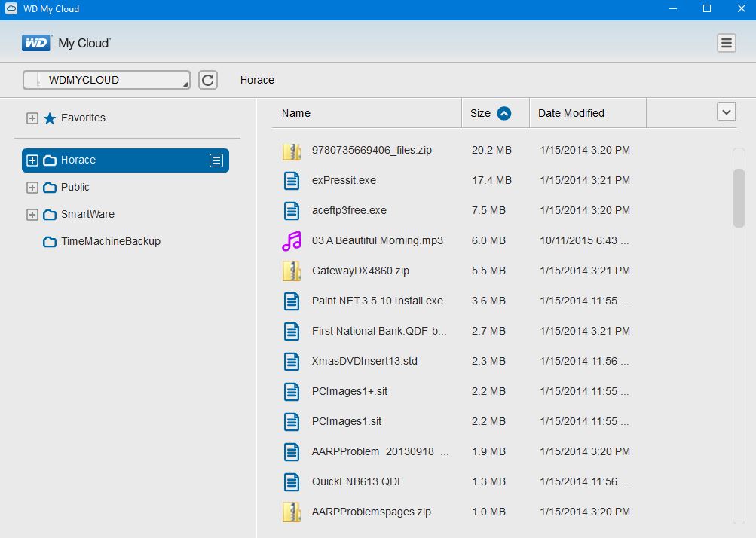Select the file name 9780735669406_files.zip

click(372, 150)
